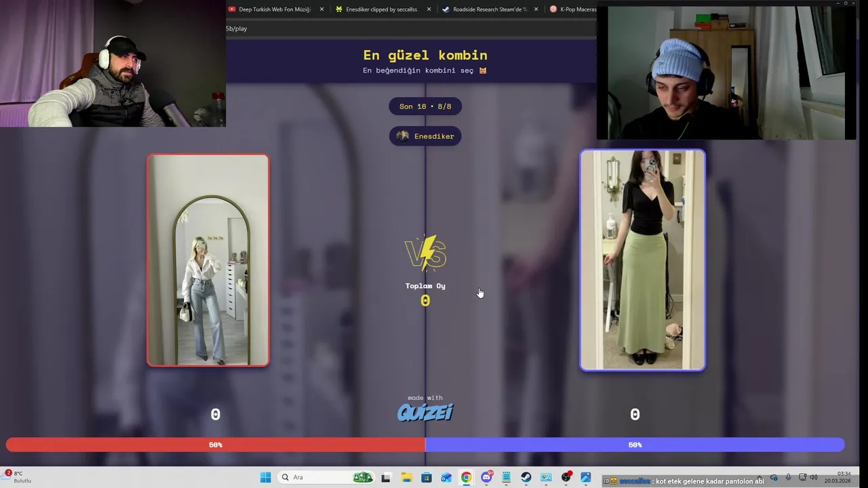This screenshot has height=488, width=868.
Task: Open the Roadside Research Steam tab
Action: (x=490, y=9)
